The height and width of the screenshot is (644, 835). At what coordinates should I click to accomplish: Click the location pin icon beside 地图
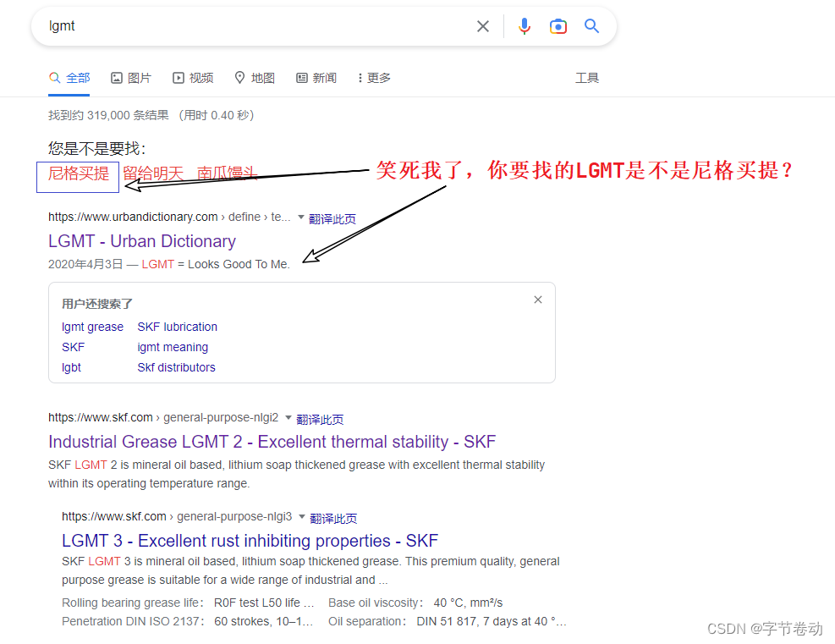tap(239, 77)
